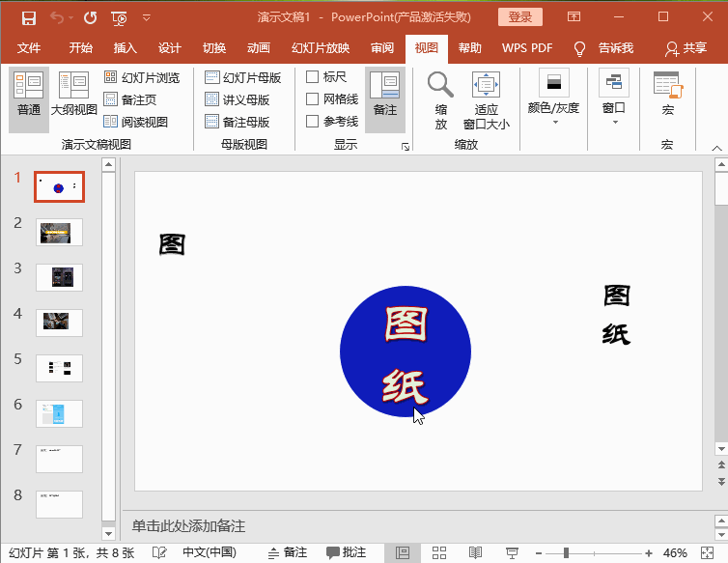The image size is (728, 563).
Task: Open the 备注页 notes page view
Action: [130, 99]
